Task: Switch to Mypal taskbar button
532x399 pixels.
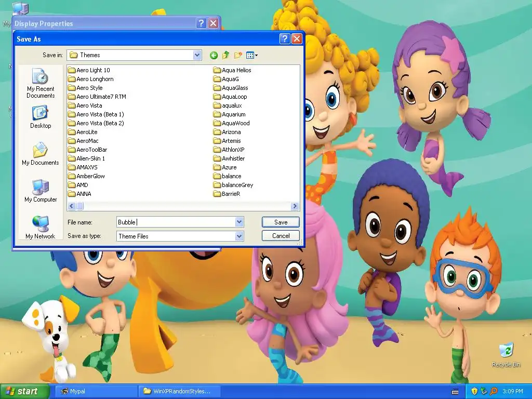Action: click(x=96, y=391)
